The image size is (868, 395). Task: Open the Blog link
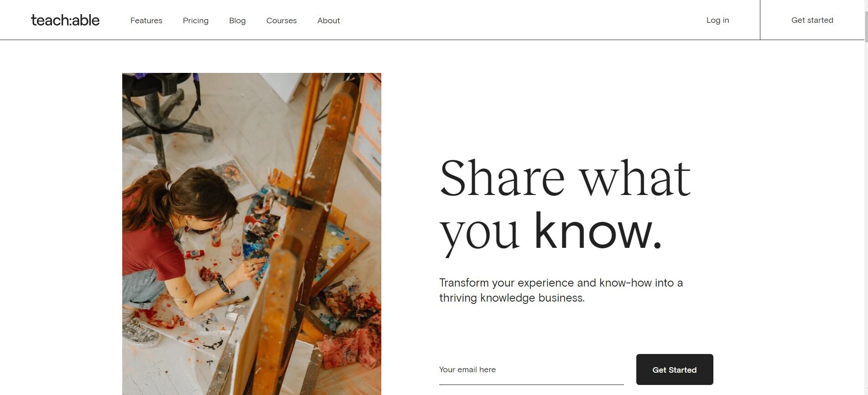click(237, 21)
